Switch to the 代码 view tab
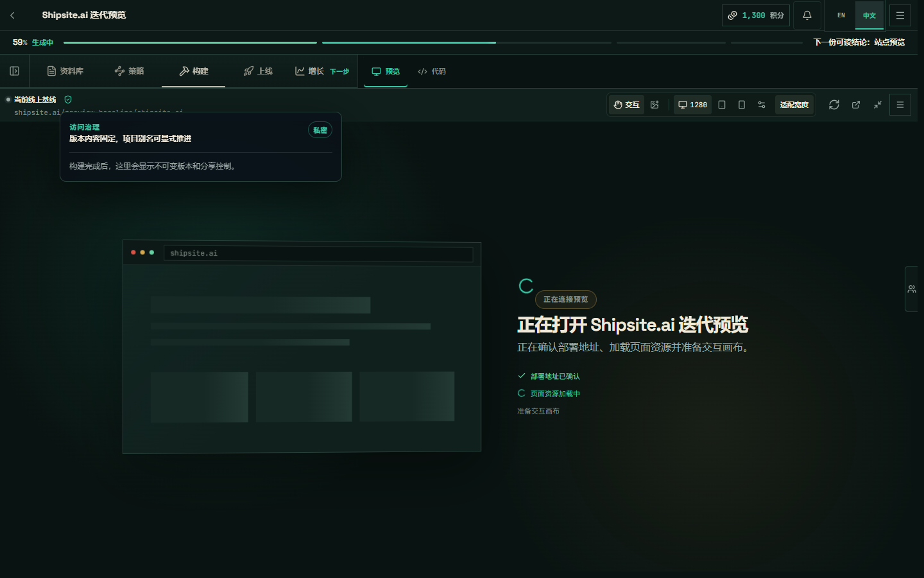 click(x=432, y=71)
